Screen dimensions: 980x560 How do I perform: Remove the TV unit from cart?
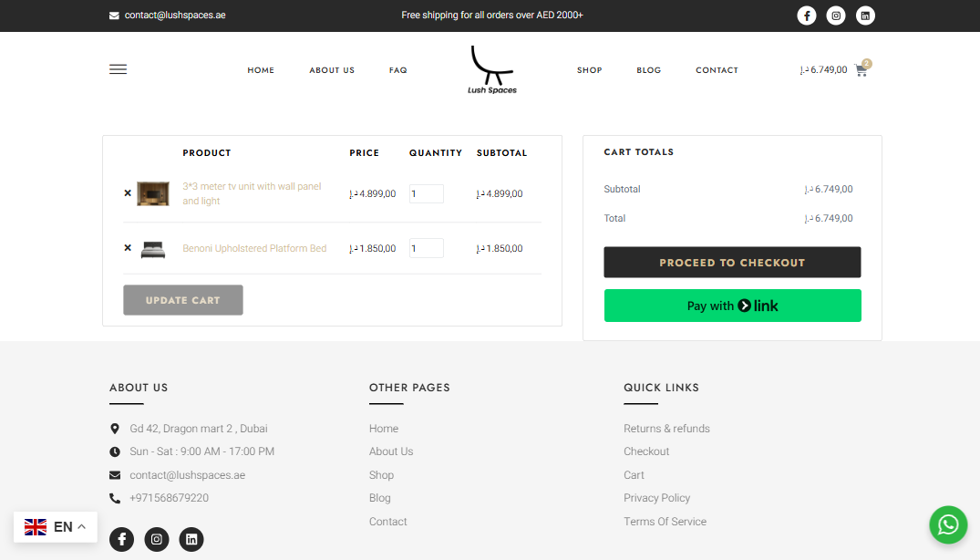coord(128,193)
